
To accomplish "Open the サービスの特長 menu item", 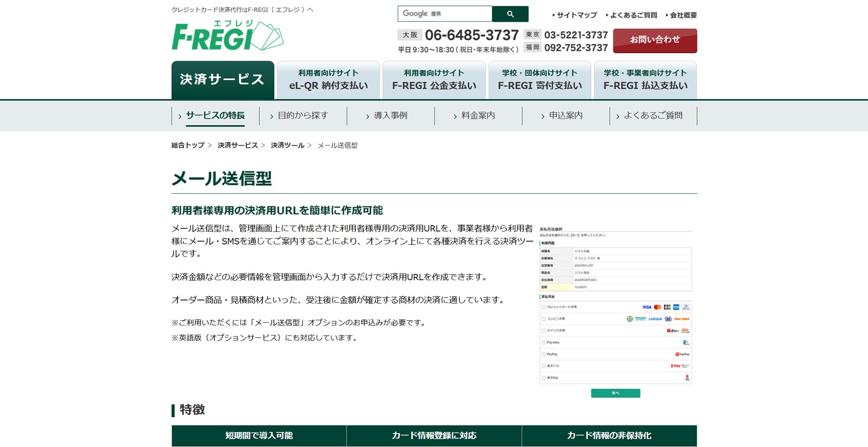I will point(215,116).
